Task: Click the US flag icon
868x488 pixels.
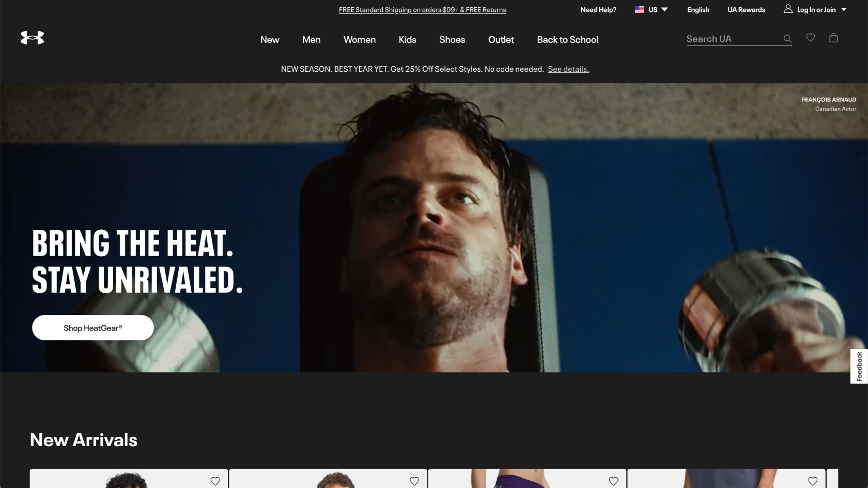Action: [x=639, y=9]
